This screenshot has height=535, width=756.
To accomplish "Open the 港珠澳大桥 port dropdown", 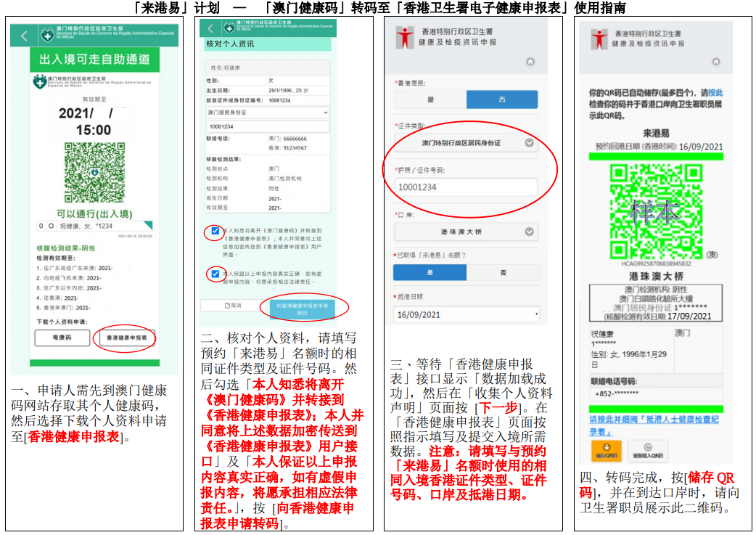I will coord(467,232).
